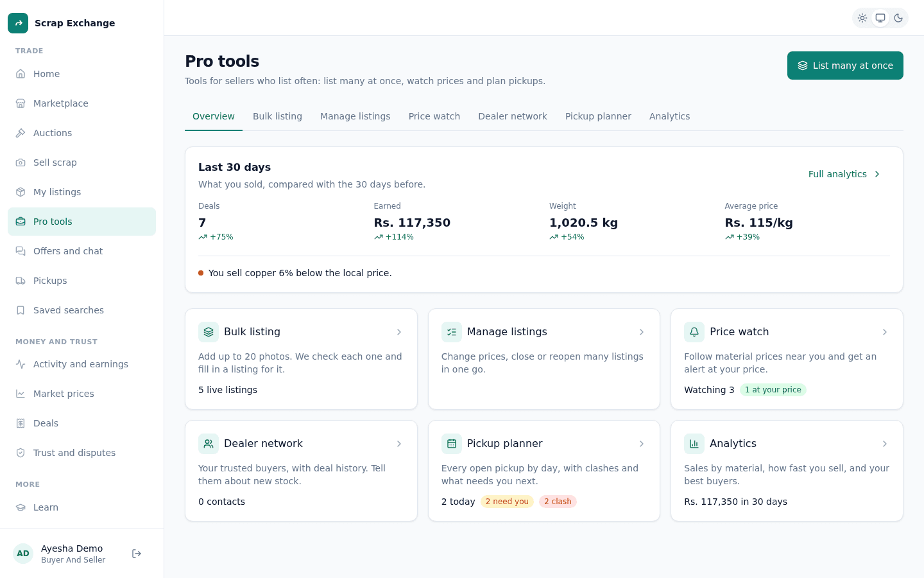The width and height of the screenshot is (924, 578).
Task: Open the Price watch tab
Action: (434, 116)
